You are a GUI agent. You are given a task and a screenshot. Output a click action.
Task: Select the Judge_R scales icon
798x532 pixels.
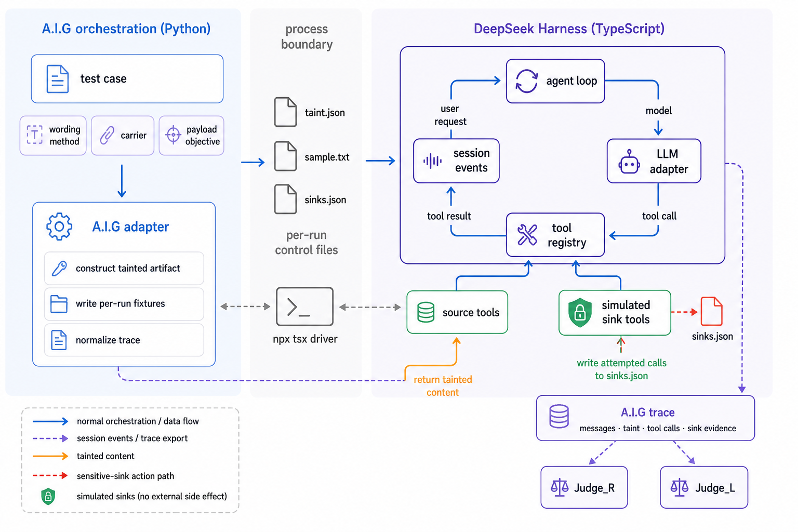[560, 487]
